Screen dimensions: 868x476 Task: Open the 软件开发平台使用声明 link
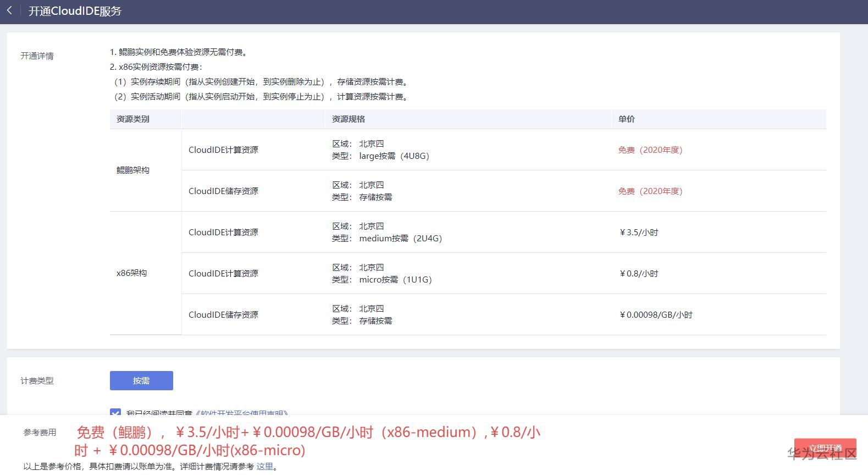click(x=242, y=413)
